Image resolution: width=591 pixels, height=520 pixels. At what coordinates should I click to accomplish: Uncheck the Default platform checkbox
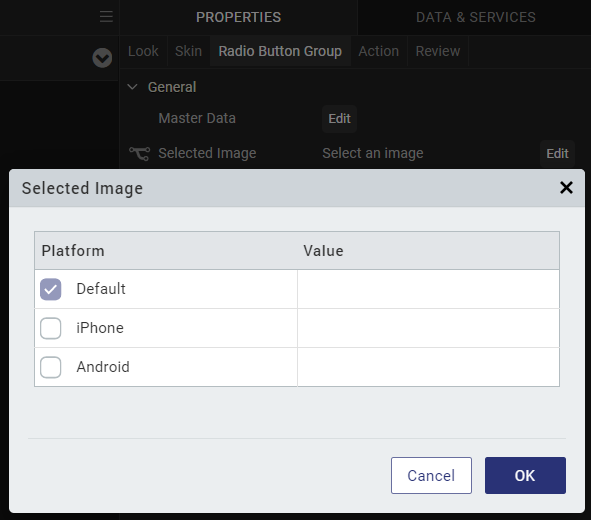51,289
